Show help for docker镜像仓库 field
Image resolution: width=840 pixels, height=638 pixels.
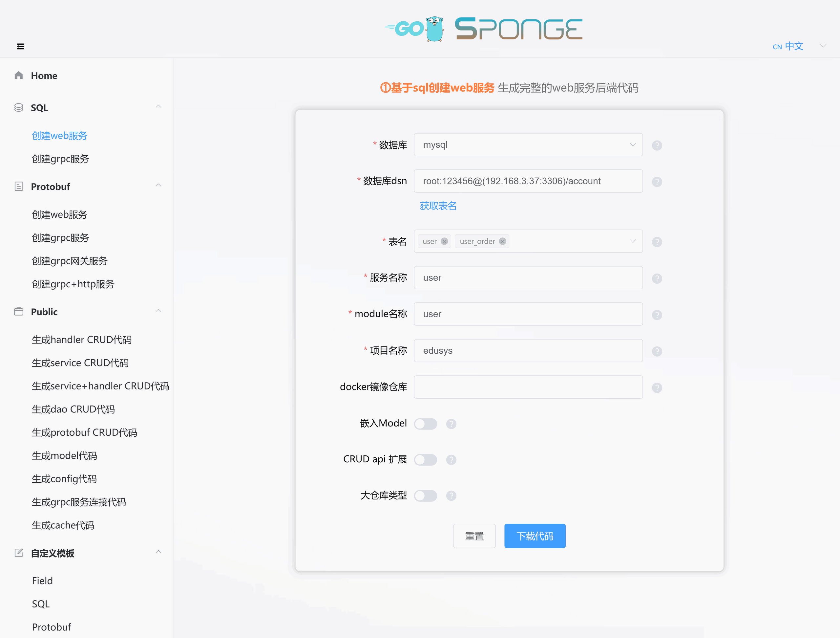(657, 387)
